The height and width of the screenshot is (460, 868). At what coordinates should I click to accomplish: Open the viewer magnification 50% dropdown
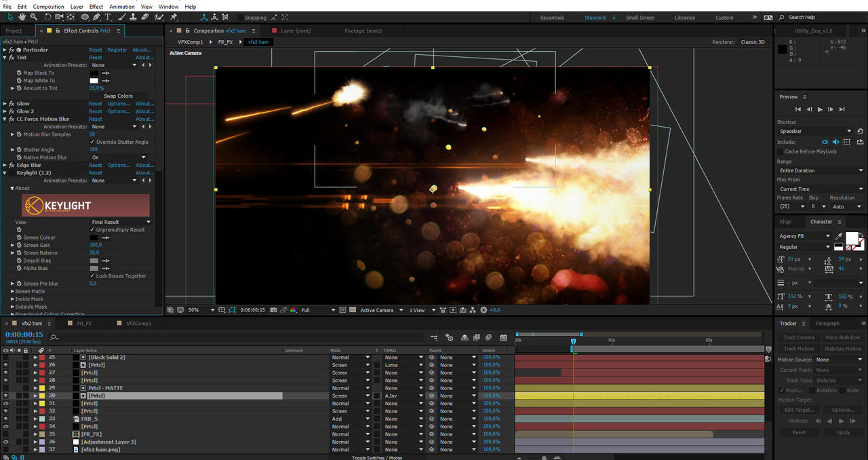[x=201, y=310]
